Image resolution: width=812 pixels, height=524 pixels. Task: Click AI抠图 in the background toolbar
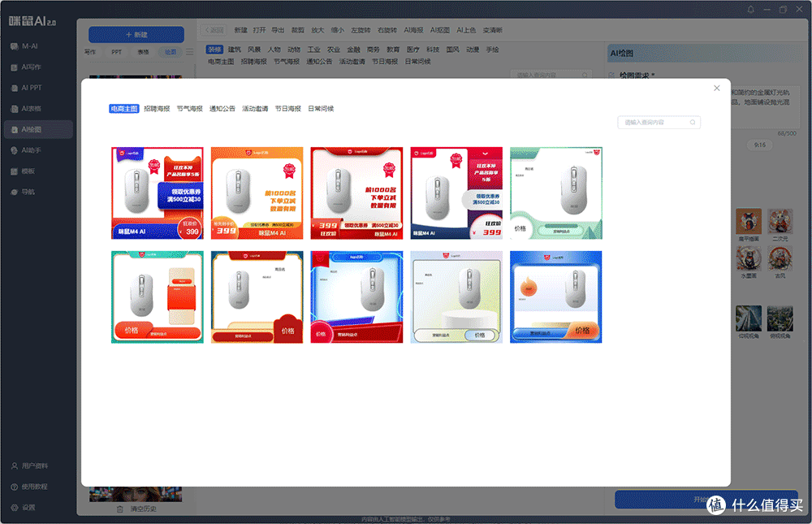440,30
